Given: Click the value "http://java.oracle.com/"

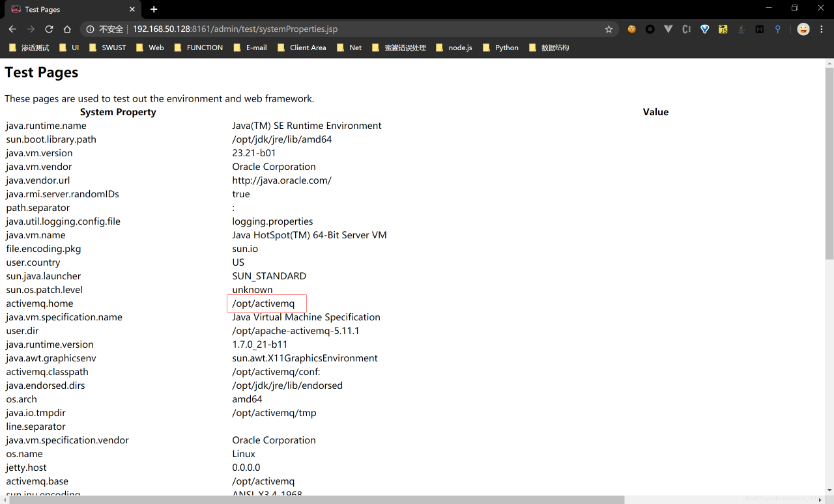Looking at the screenshot, I should point(281,180).
